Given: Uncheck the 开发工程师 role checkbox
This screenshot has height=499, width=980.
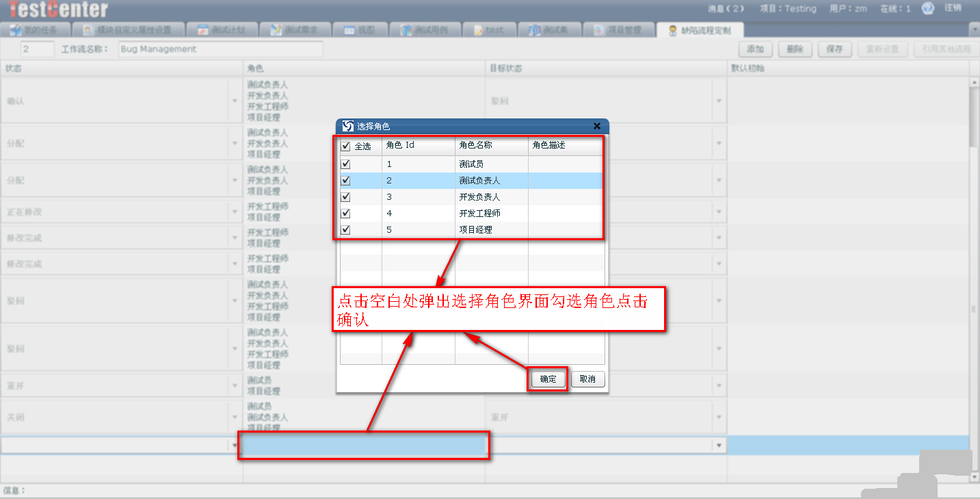Looking at the screenshot, I should pos(345,214).
